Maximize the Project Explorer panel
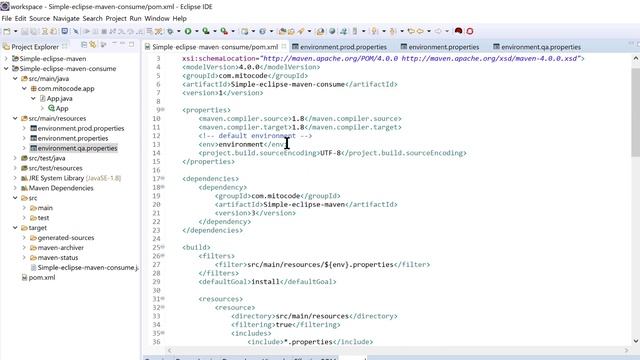Image resolution: width=640 pixels, height=360 pixels. (131, 44)
